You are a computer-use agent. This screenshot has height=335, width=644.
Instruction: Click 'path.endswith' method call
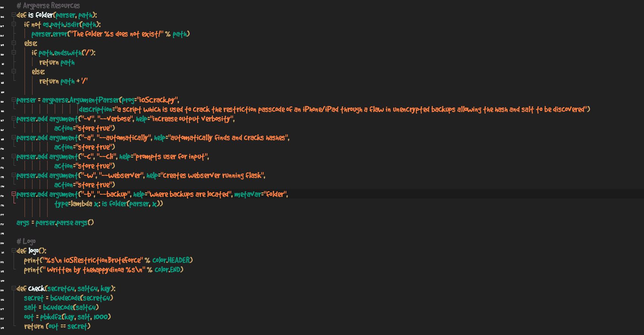60,53
